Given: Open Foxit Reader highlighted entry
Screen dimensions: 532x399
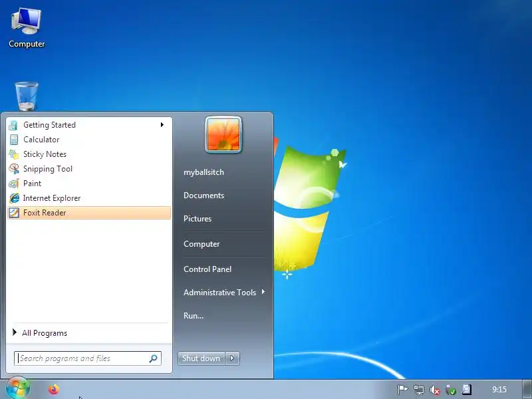Looking at the screenshot, I should pyautogui.click(x=89, y=213).
